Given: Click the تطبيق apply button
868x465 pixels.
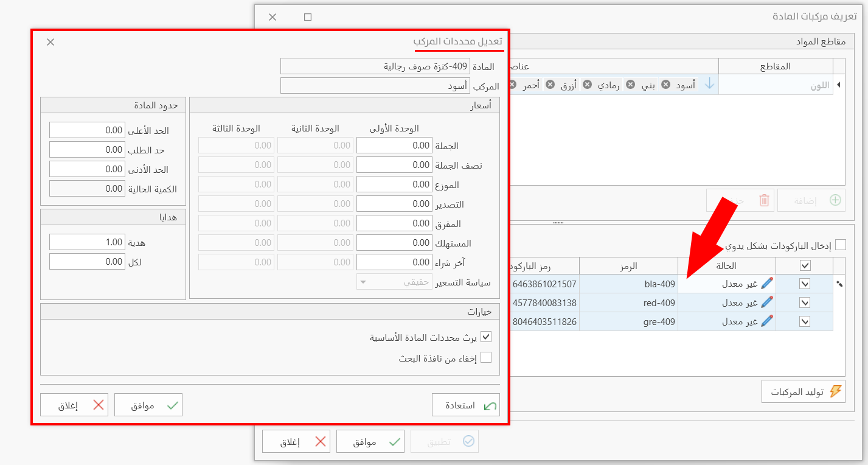Looking at the screenshot, I should (445, 442).
